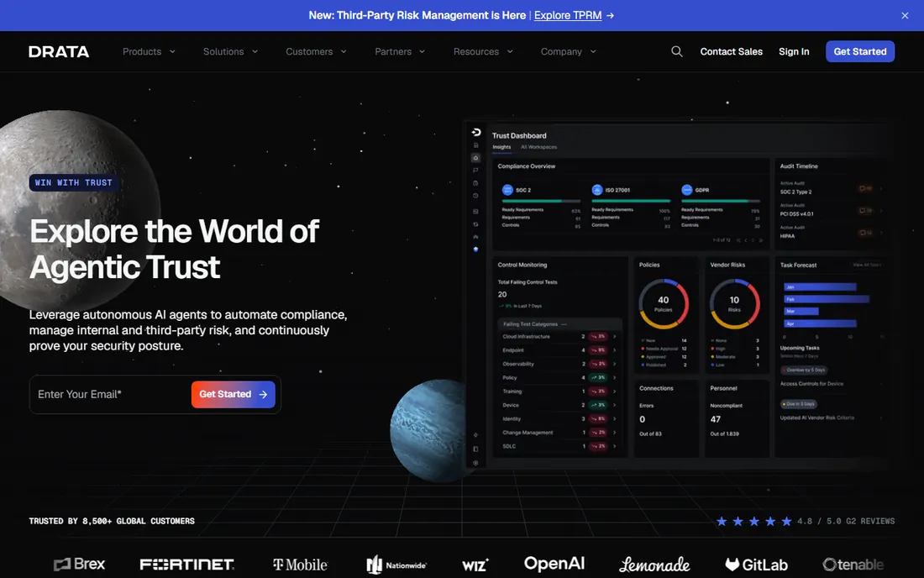924x578 pixels.
Task: Expand the Resources dropdown menu
Action: pyautogui.click(x=483, y=52)
